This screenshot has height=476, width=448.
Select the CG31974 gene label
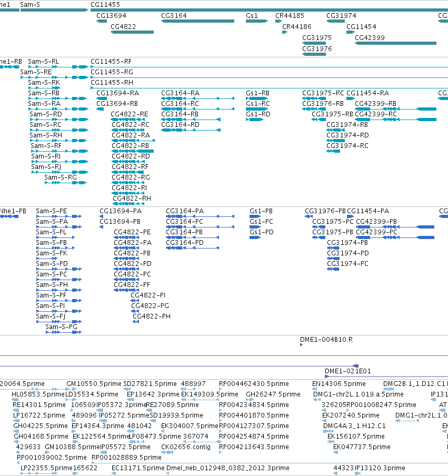(x=341, y=15)
